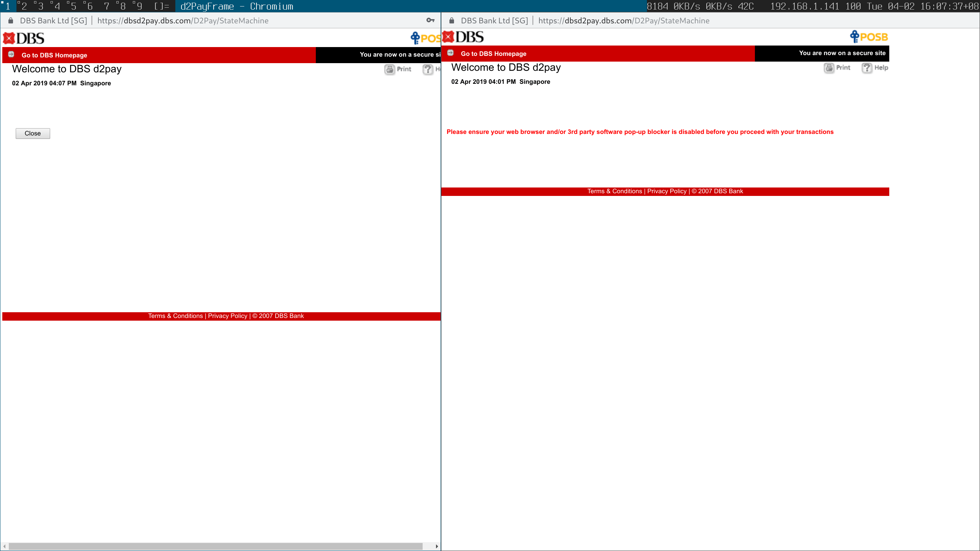Click the scroll left arrow in left window

click(x=4, y=546)
